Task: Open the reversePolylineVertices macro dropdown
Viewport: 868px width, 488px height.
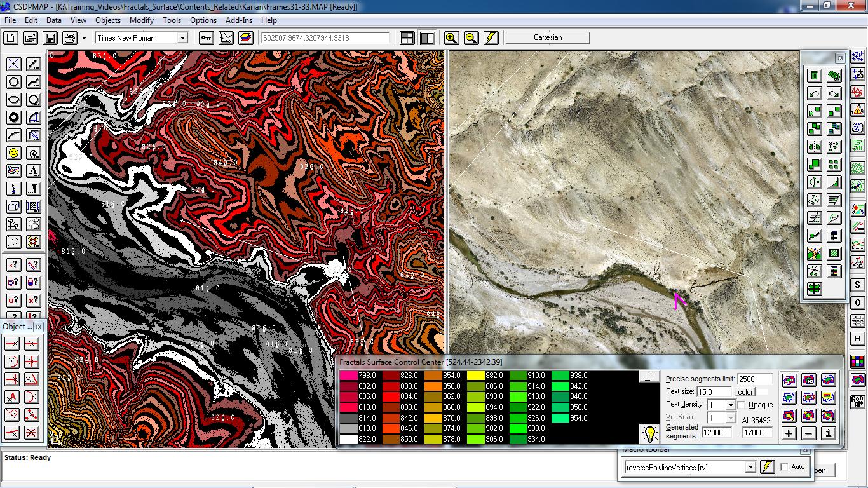Action: click(750, 468)
